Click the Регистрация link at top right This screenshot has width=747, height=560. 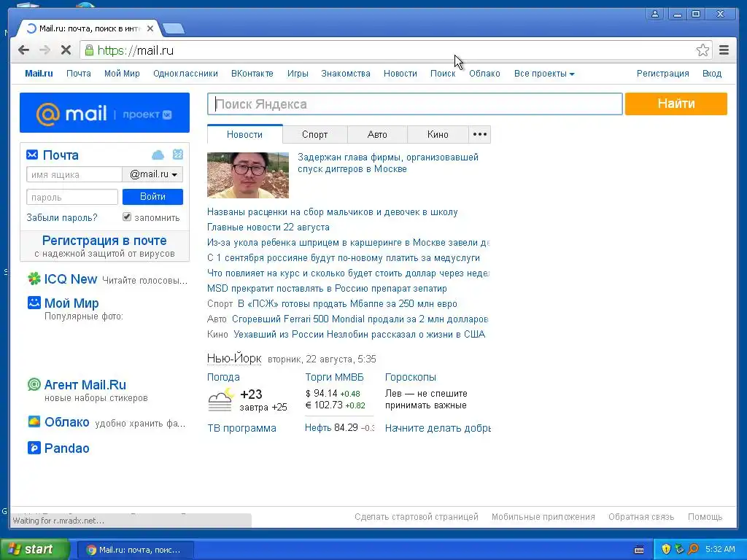pos(662,74)
